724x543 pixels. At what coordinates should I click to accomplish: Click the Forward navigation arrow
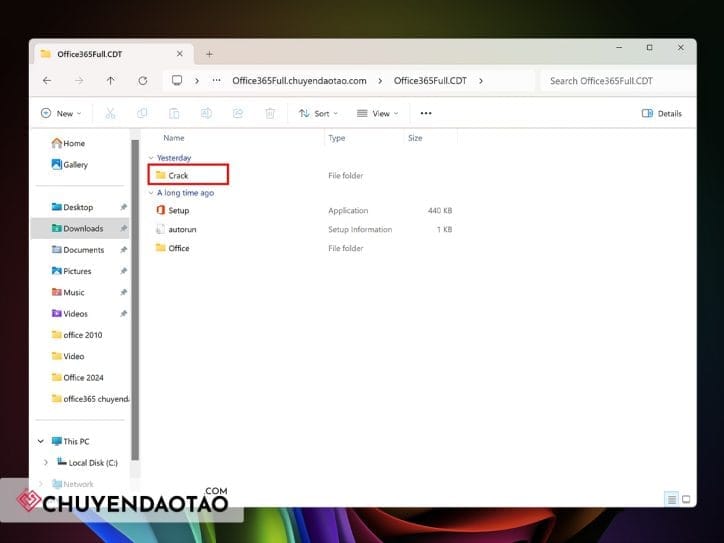(79, 81)
